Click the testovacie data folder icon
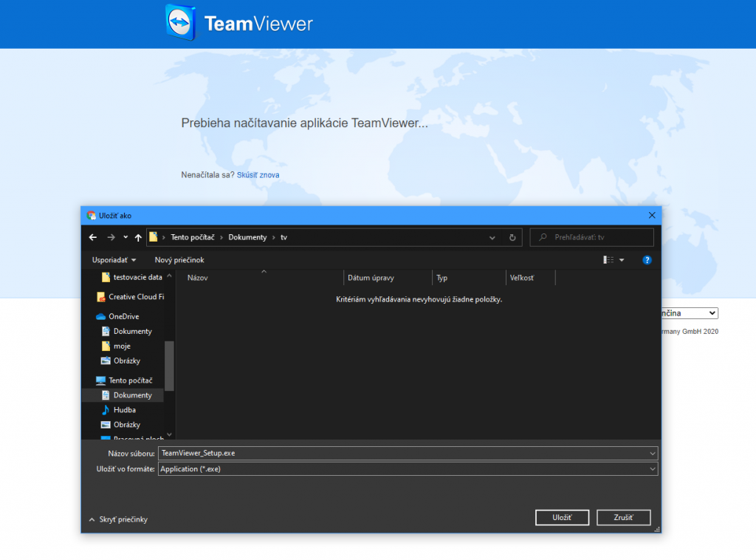This screenshot has width=756, height=560. point(106,277)
